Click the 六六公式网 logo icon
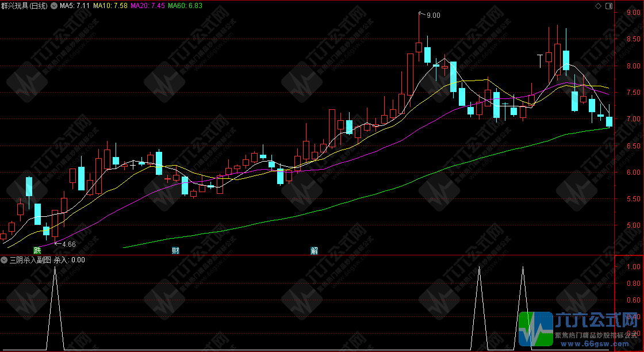This screenshot has width=644, height=352. 535,329
